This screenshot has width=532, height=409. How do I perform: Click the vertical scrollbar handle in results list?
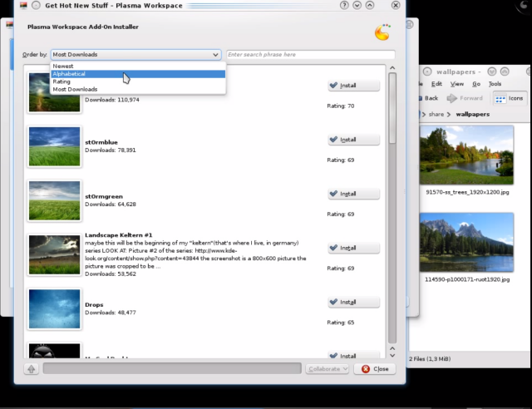click(392, 108)
